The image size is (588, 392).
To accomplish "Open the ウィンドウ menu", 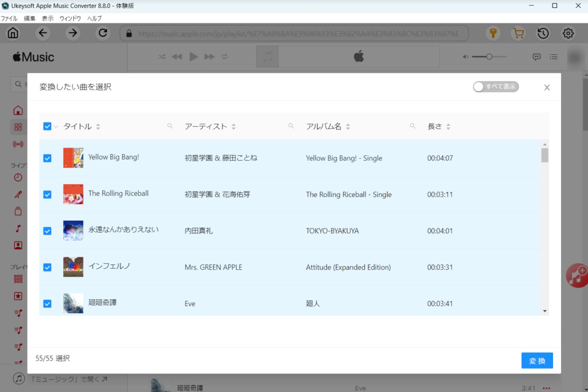I will [70, 18].
